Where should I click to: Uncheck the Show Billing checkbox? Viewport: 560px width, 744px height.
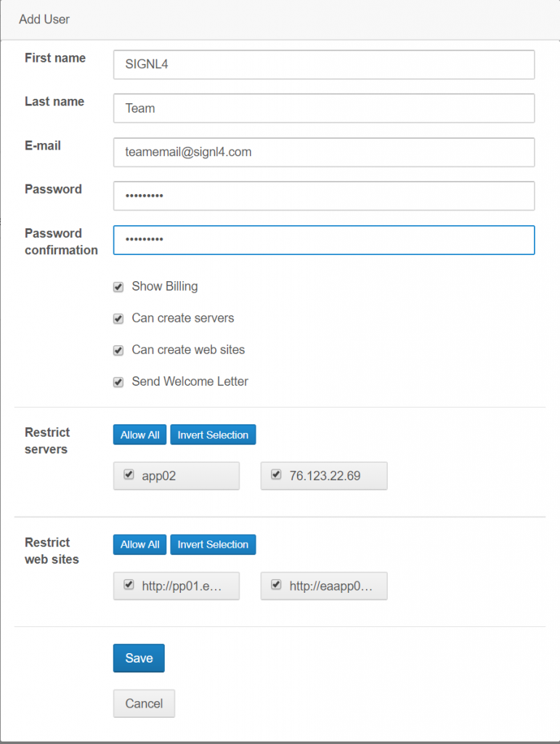(118, 287)
